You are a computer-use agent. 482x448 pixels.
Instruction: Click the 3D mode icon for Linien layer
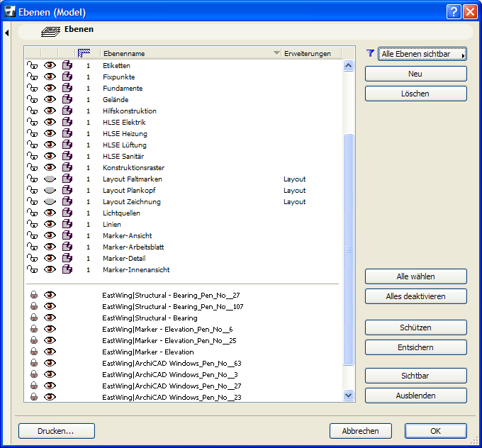tap(67, 225)
